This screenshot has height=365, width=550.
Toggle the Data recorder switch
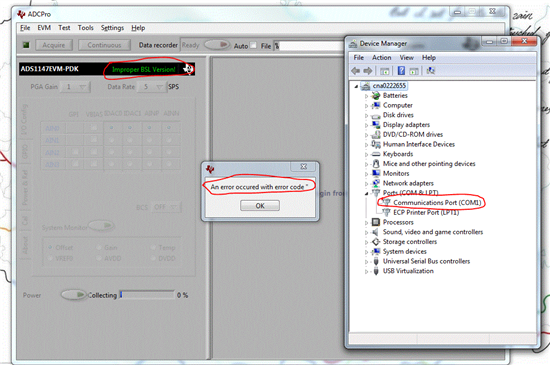(x=217, y=45)
